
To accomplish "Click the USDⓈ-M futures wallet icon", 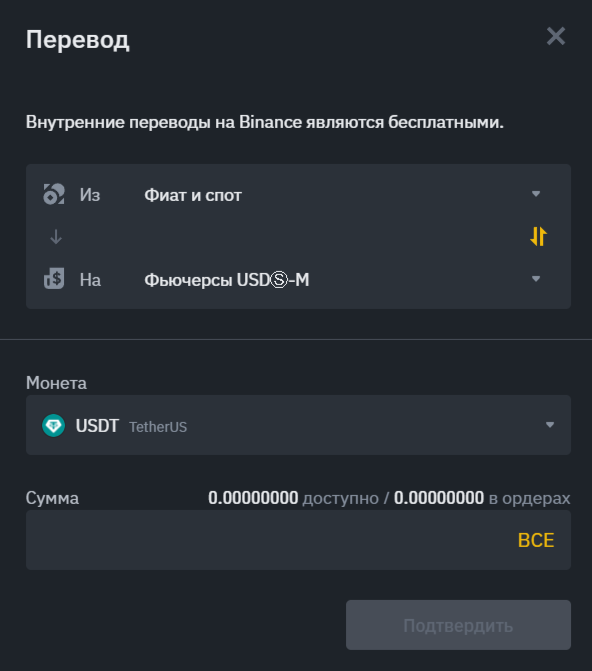I will coord(54,279).
